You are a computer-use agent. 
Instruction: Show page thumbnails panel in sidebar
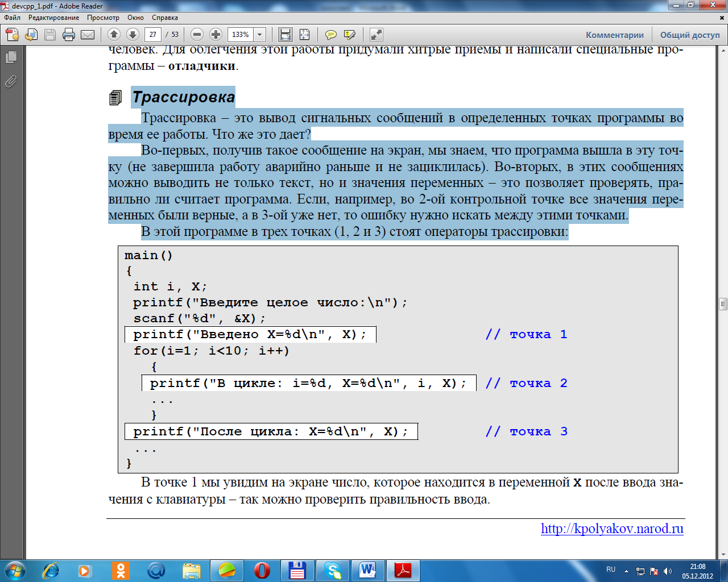[11, 57]
